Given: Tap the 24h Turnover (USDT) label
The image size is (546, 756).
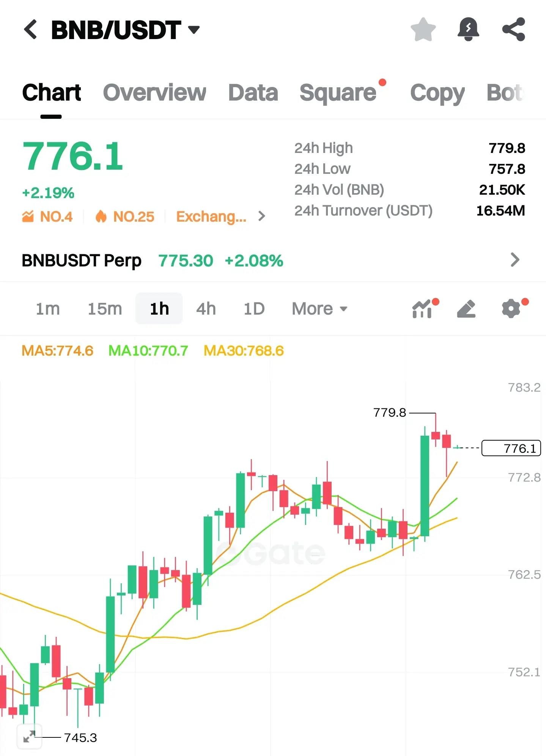Looking at the screenshot, I should tap(363, 211).
